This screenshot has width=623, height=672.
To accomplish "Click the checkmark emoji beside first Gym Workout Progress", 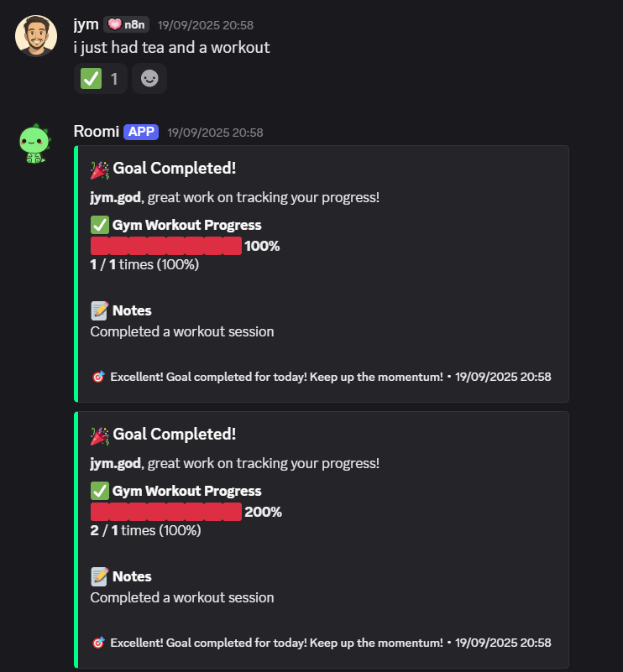I will 99,225.
